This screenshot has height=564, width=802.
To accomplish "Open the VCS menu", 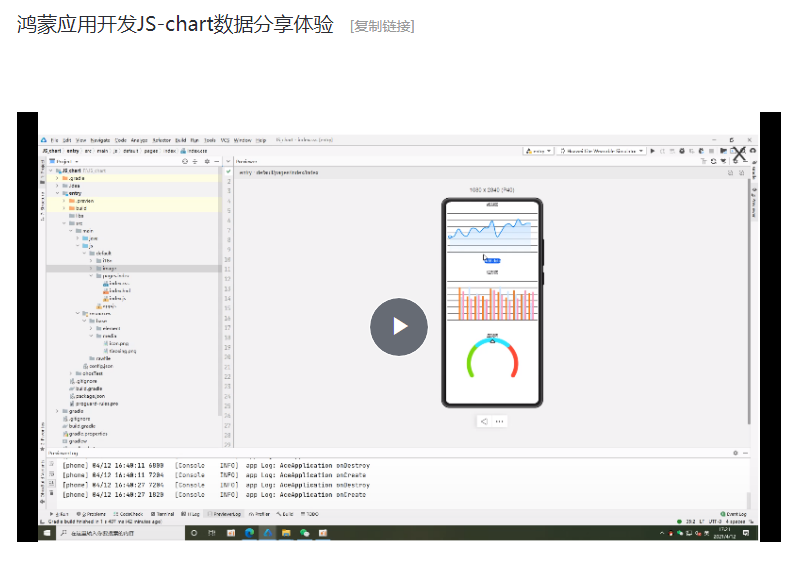I will (225, 140).
